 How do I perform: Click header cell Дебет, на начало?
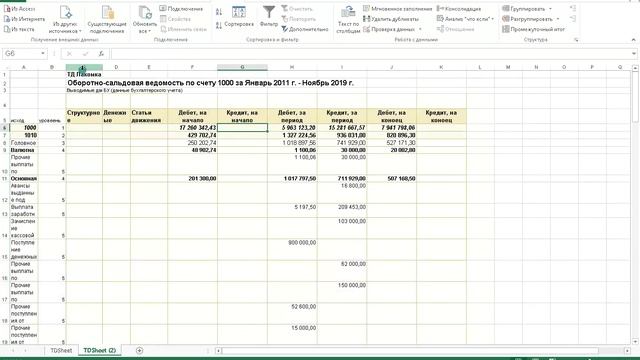192,116
